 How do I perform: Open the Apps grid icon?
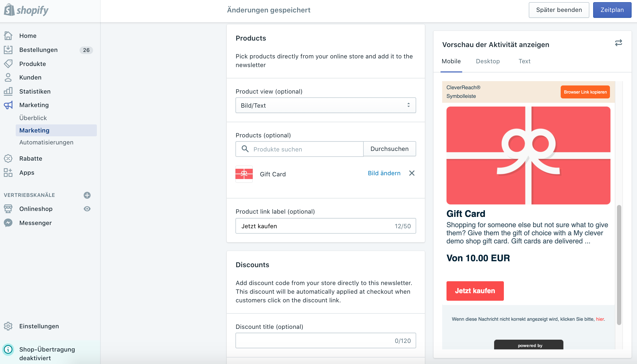[x=8, y=173]
